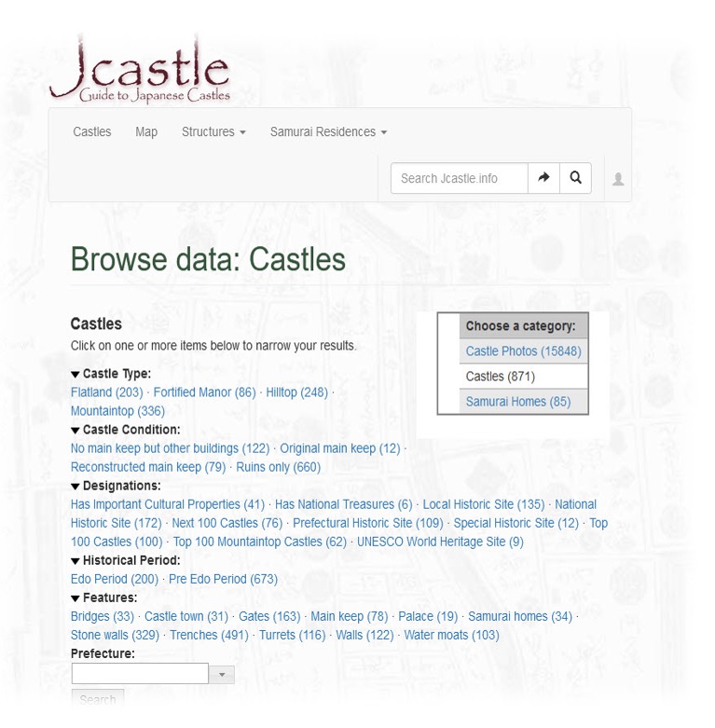This screenshot has width=715, height=728.
Task: Filter by Mountaintop (336) castles
Action: (117, 411)
